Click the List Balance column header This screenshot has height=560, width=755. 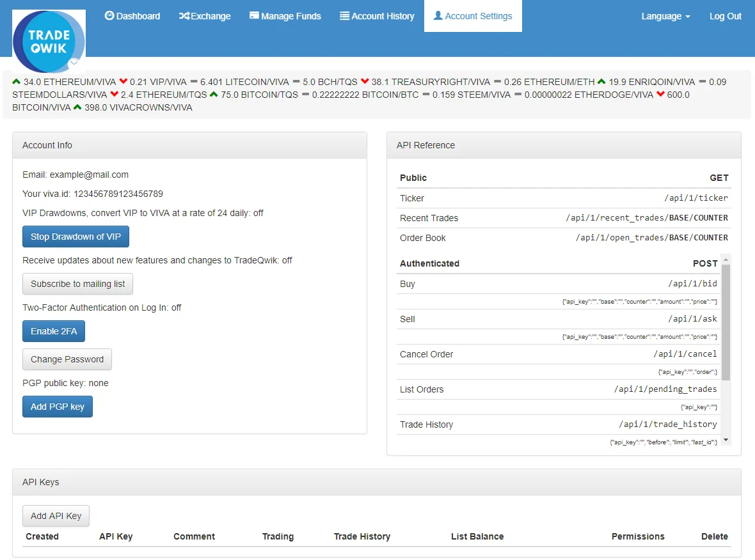pos(477,536)
